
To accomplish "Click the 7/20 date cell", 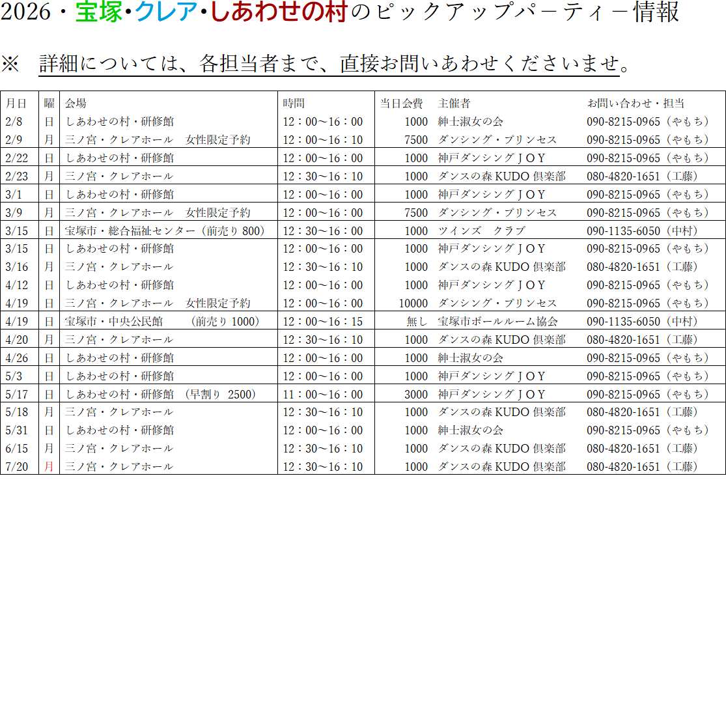I will tap(16, 467).
